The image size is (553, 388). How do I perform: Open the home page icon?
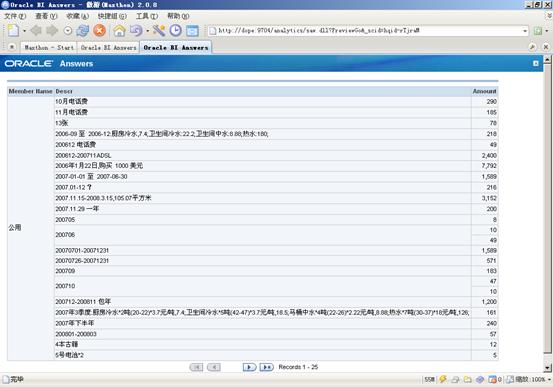tap(119, 31)
